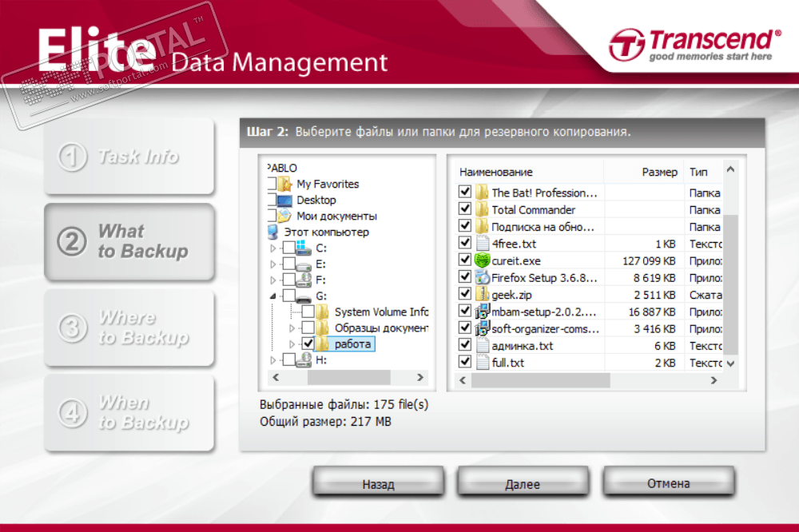
Task: Click the Total Commander folder icon
Action: click(x=482, y=209)
